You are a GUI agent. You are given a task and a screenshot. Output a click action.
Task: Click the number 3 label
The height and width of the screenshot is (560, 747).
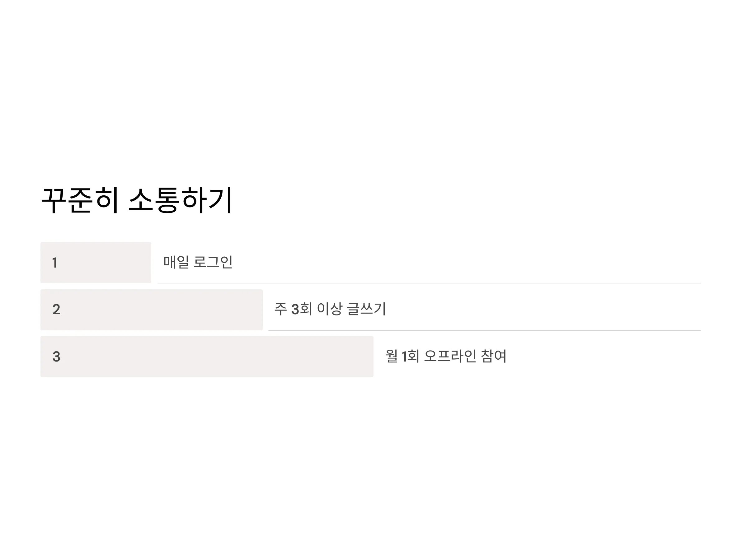(56, 357)
